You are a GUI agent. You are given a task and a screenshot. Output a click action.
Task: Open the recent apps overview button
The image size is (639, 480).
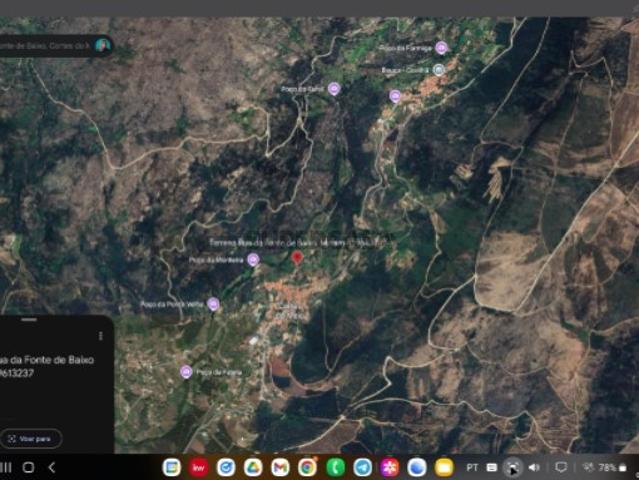(28, 467)
